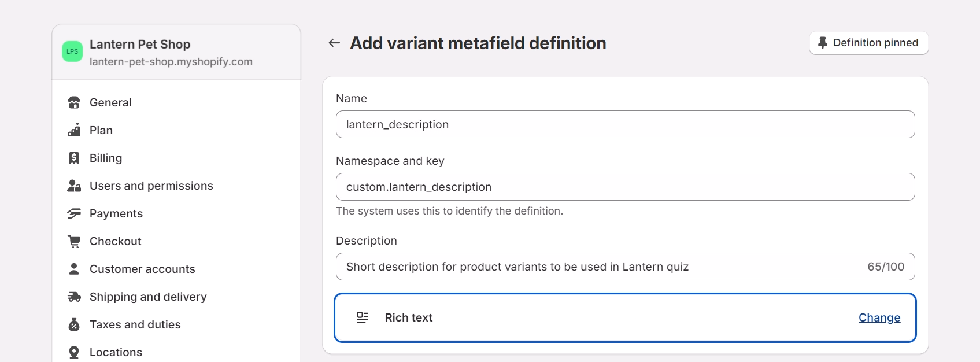Click the Rich text label

(x=409, y=317)
